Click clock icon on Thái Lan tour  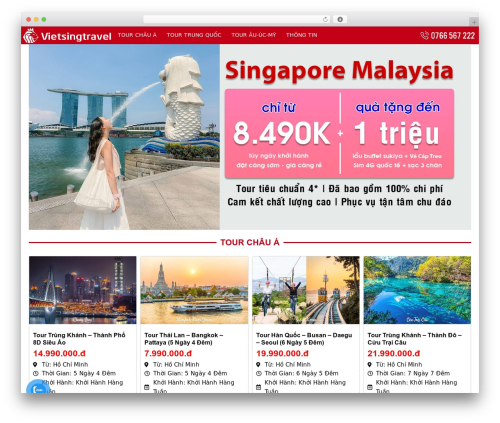(x=147, y=373)
